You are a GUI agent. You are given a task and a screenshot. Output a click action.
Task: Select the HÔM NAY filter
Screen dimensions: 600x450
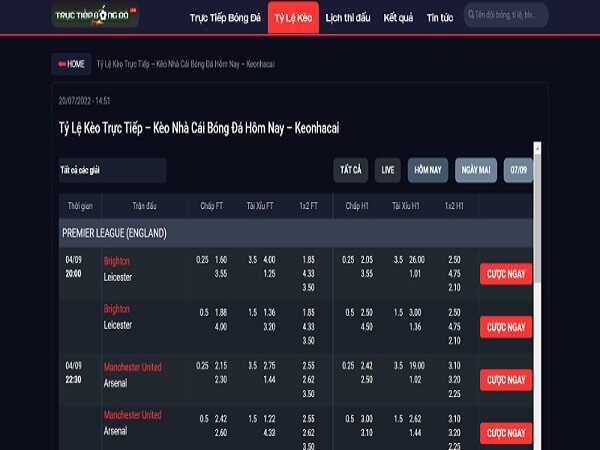click(x=428, y=170)
